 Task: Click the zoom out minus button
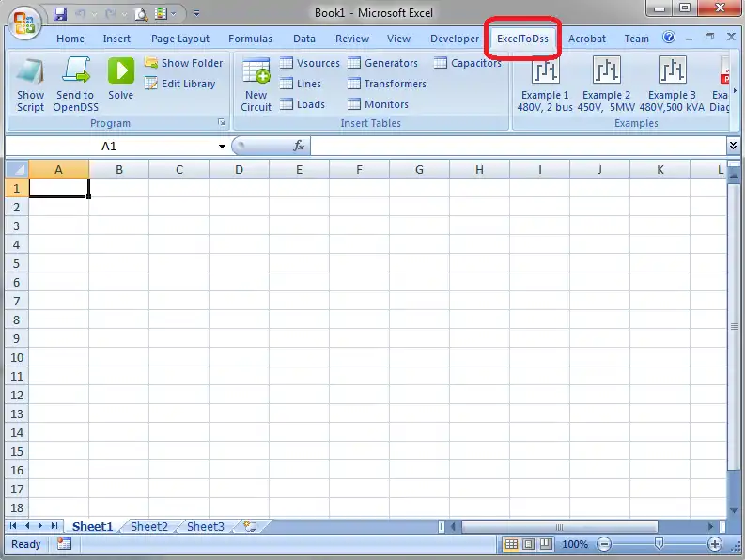coord(604,544)
